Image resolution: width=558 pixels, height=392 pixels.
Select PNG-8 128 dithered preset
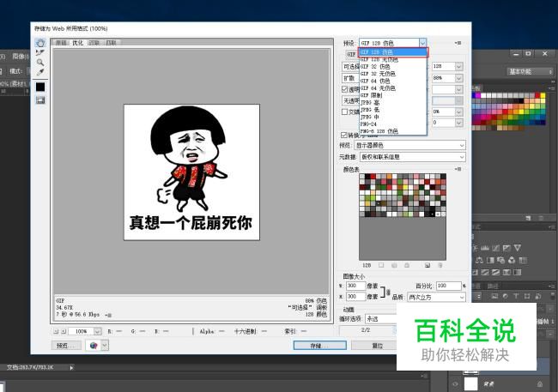click(392, 131)
